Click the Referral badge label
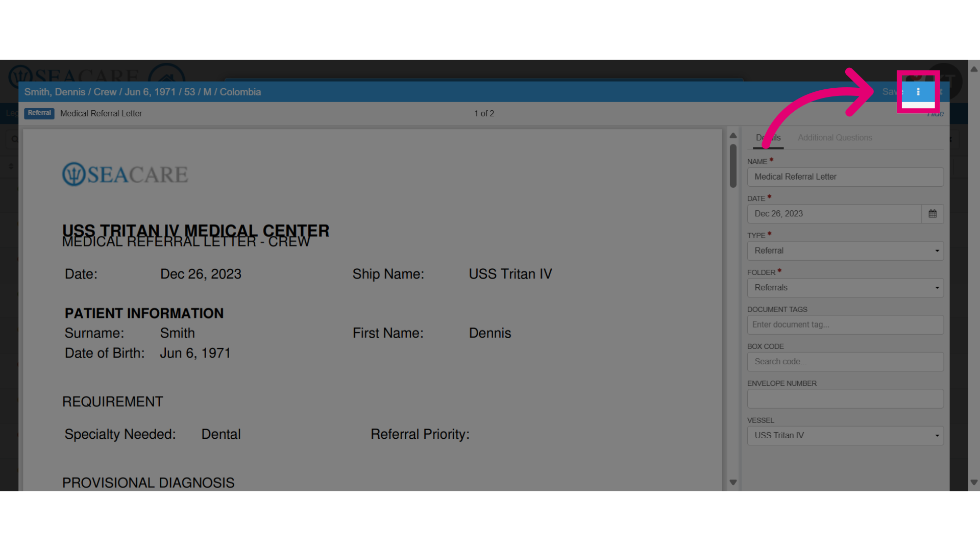Image resolution: width=980 pixels, height=551 pixels. click(x=39, y=113)
